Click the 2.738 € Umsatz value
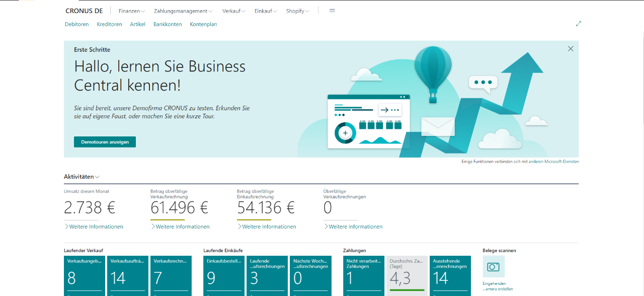 pyautogui.click(x=90, y=207)
